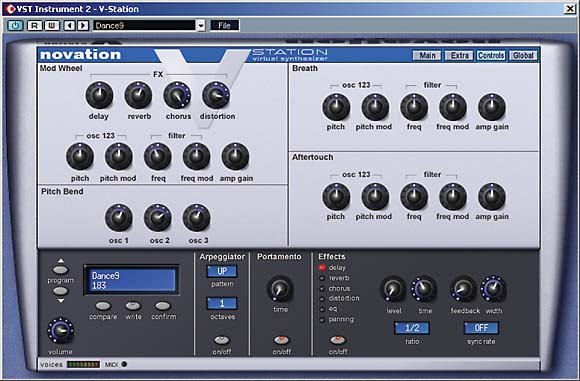This screenshot has height=381, width=580.
Task: Switch to the Extra tab
Action: tap(459, 55)
